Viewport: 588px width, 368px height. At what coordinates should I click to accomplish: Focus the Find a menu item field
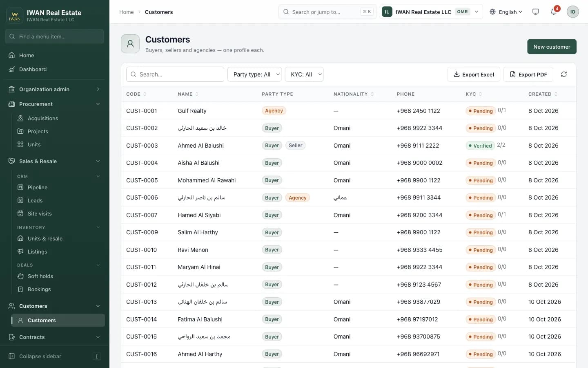[x=55, y=36]
